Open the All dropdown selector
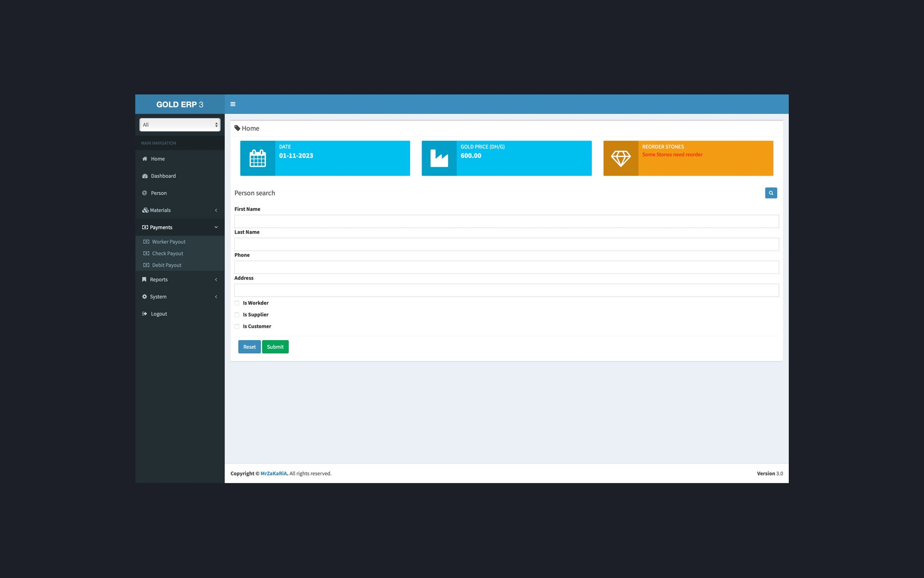This screenshot has height=578, width=924. (x=180, y=125)
